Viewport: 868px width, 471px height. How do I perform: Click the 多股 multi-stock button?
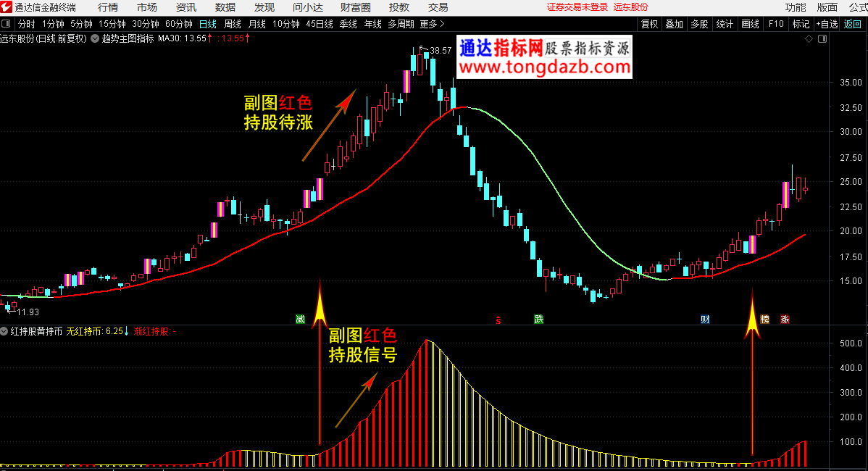[x=700, y=24]
